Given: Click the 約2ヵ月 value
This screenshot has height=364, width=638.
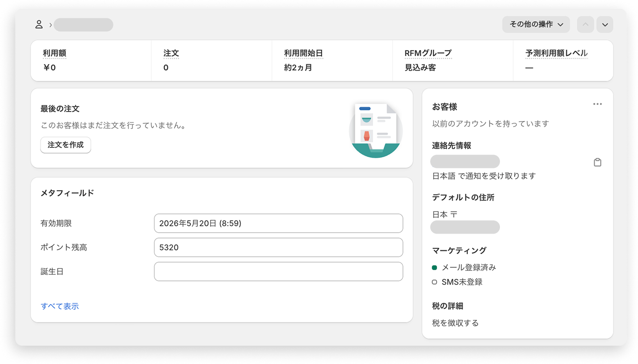Looking at the screenshot, I should [x=298, y=68].
